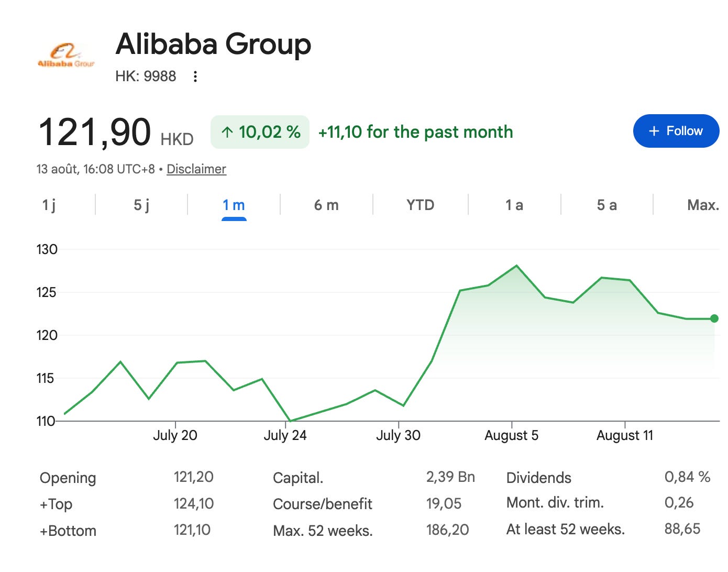Select the 1 j time range tab
Image resolution: width=728 pixels, height=572 pixels.
49,205
